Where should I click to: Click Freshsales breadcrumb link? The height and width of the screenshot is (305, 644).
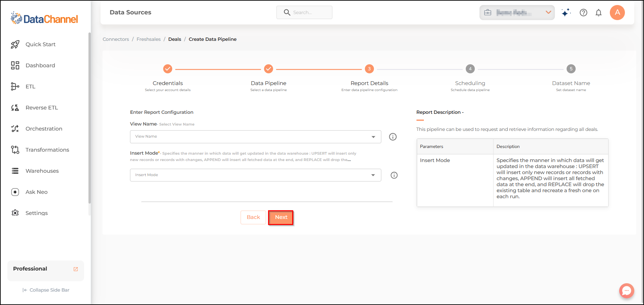[148, 39]
